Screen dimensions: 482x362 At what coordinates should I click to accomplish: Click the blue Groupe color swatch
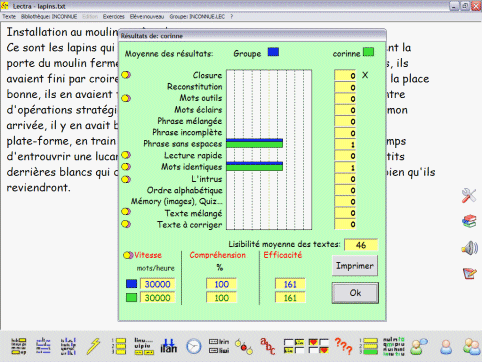tap(273, 52)
